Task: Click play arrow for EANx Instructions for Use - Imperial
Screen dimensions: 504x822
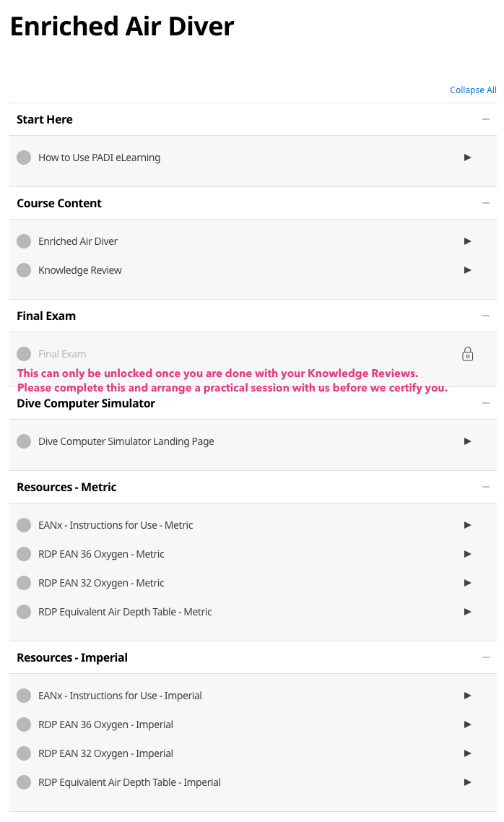Action: (467, 696)
